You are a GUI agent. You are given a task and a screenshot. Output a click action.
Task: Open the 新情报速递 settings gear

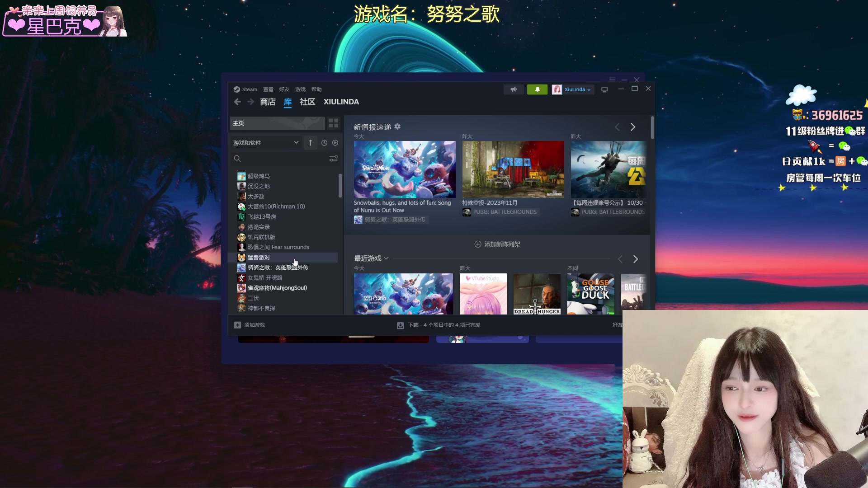click(x=397, y=127)
